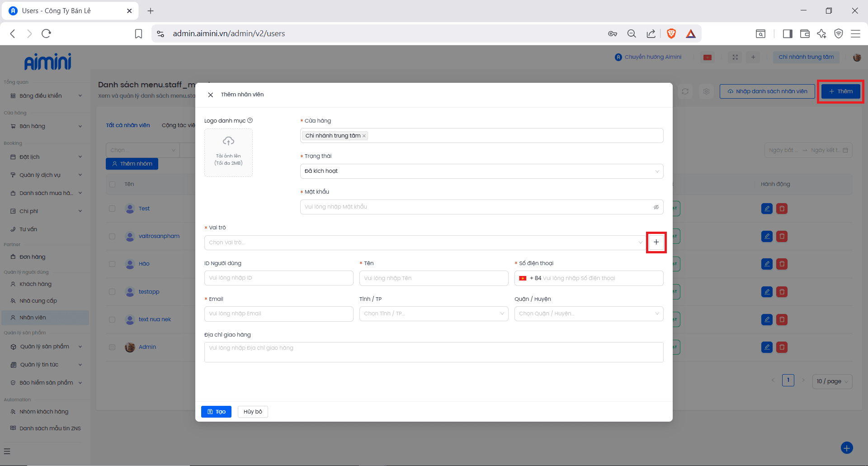Click the edit icon in Test row
Viewport: 868px width, 466px height.
(767, 209)
